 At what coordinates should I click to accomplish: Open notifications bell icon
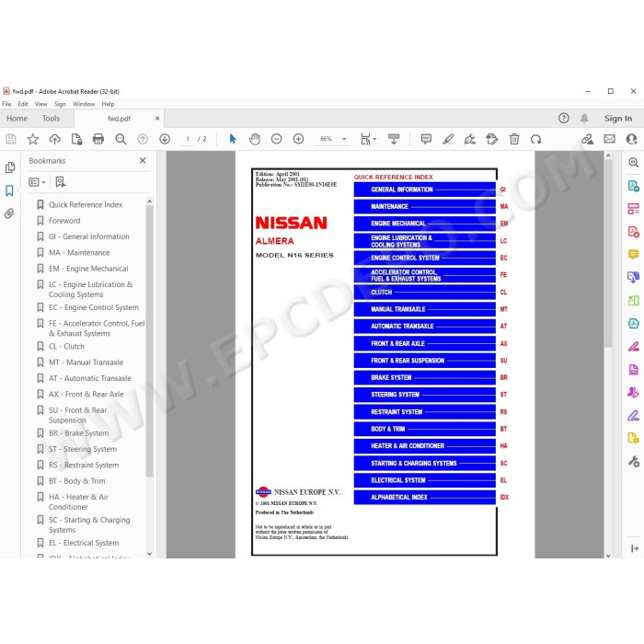click(584, 119)
